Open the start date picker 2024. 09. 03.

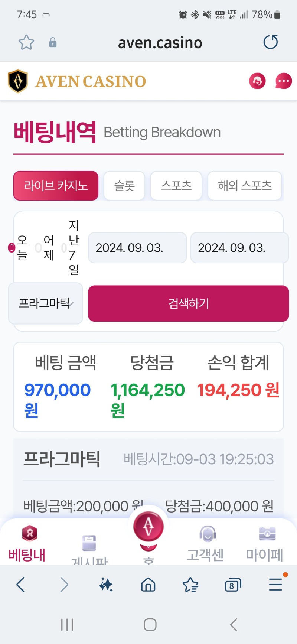(x=137, y=248)
